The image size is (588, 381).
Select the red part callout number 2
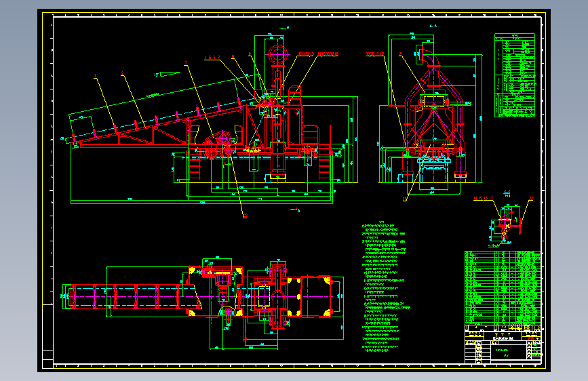point(122,74)
